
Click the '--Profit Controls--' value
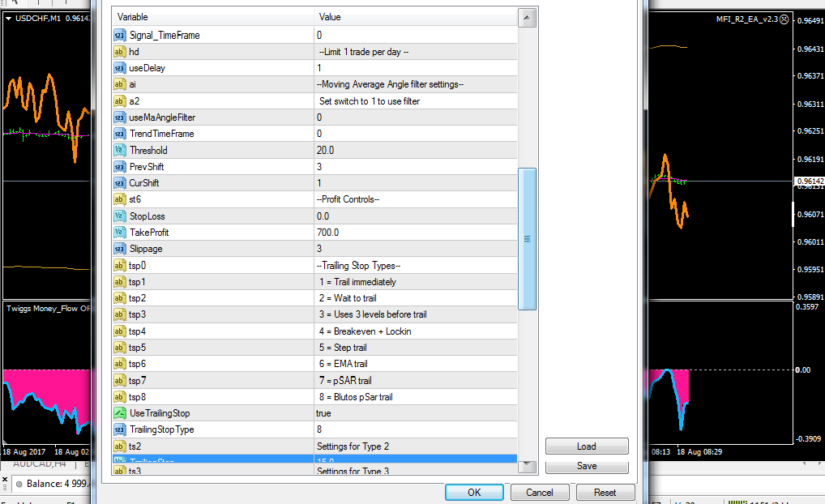coord(348,199)
